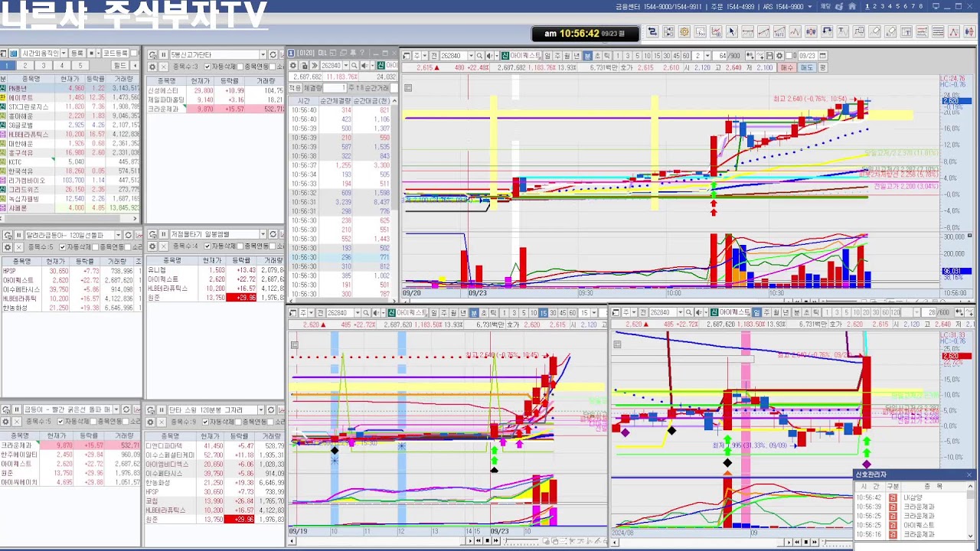Click the search magnifier in the 0120 tick window

tap(354, 66)
